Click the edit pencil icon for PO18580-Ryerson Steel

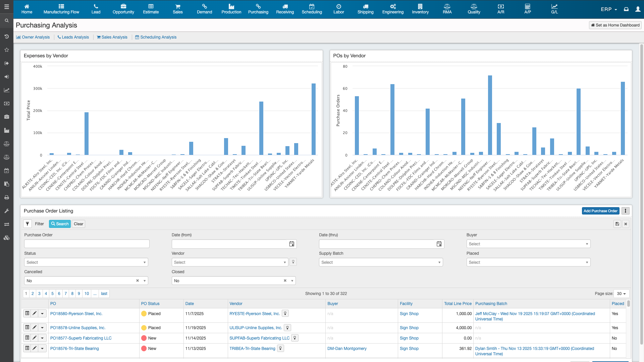tap(35, 313)
